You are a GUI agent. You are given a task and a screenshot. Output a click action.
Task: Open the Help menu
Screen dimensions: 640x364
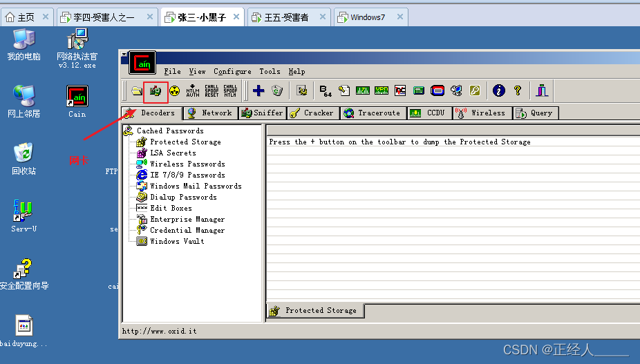click(x=297, y=71)
